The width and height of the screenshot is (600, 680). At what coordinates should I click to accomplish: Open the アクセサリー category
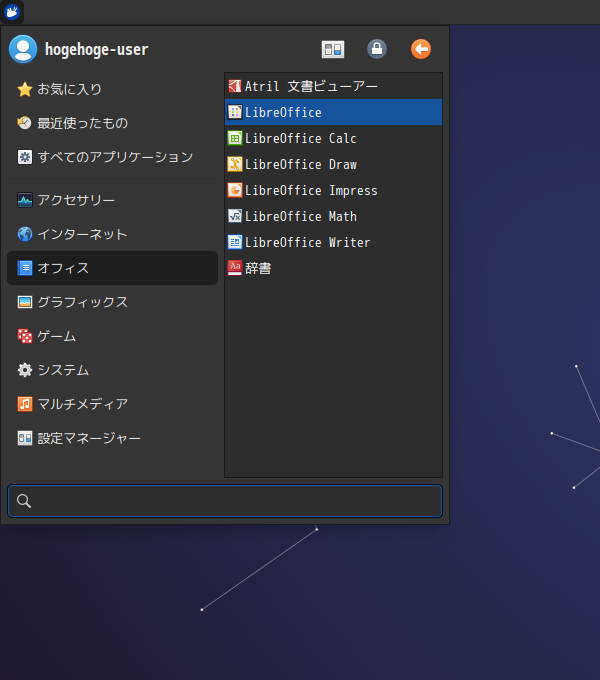[x=112, y=200]
